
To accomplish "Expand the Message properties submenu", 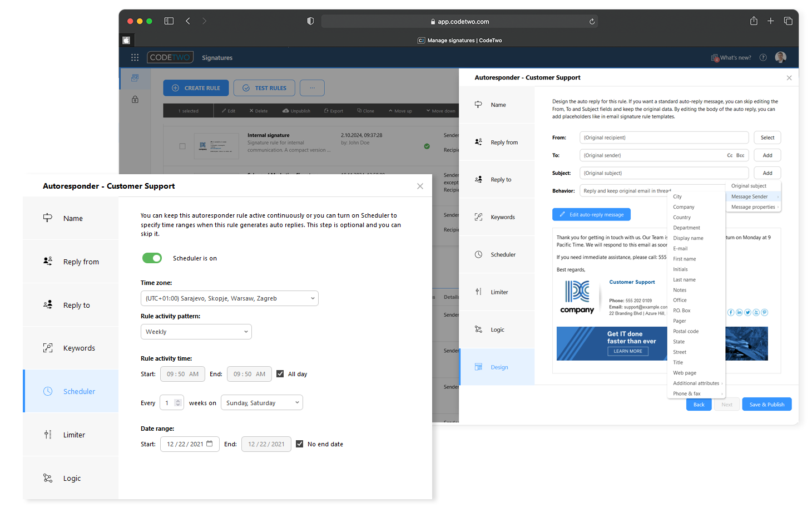I will [x=753, y=207].
